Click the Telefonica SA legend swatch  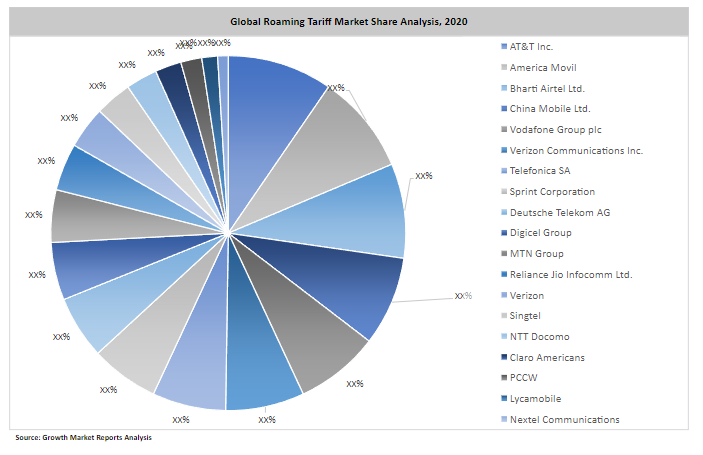[504, 171]
